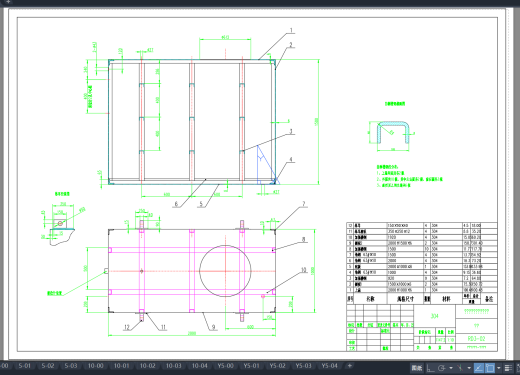Select the Y5-02 layout tab

(x=277, y=366)
